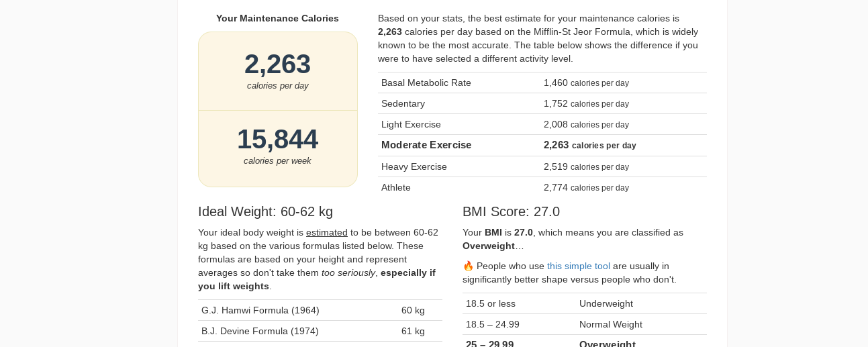This screenshot has width=868, height=347.
Task: Select the Sedentary activity row
Action: tap(542, 103)
